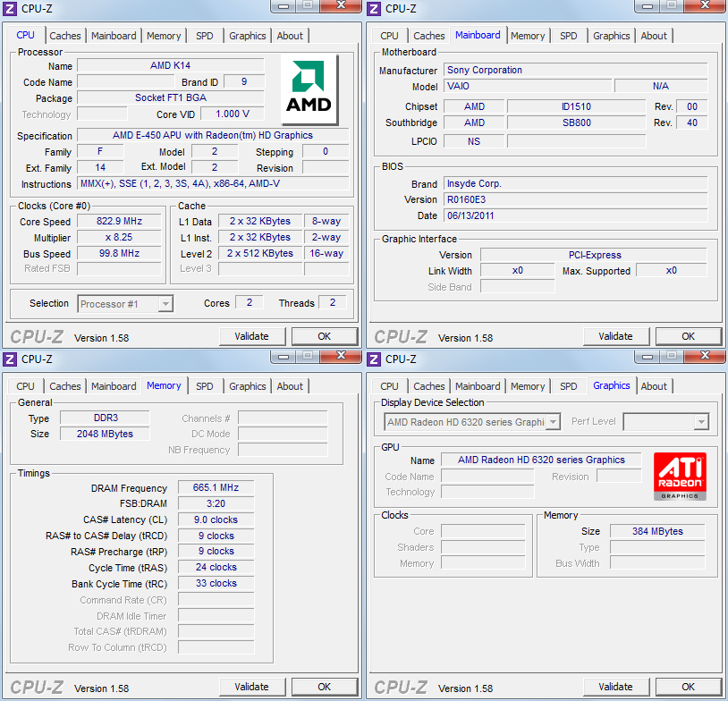Open the Graphics tab in the CPU-tab window
The image size is (728, 701).
click(x=248, y=36)
